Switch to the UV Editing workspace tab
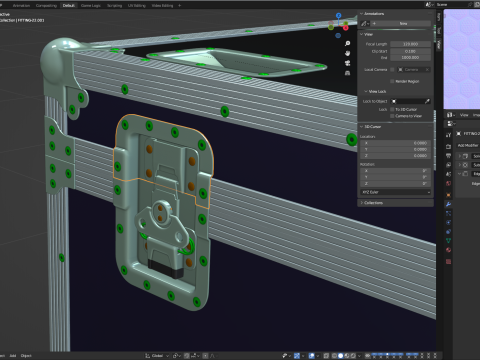The width and height of the screenshot is (480, 360). 137,5
